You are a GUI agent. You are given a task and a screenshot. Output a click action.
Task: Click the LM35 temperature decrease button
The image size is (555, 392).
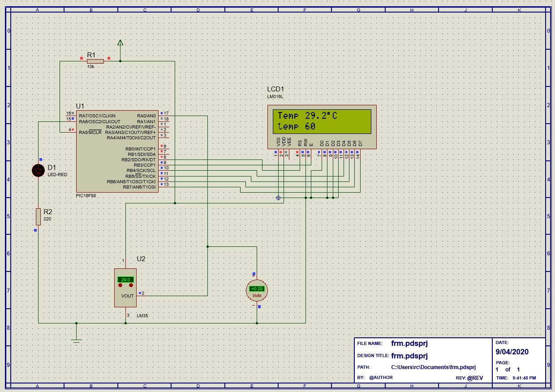120,285
